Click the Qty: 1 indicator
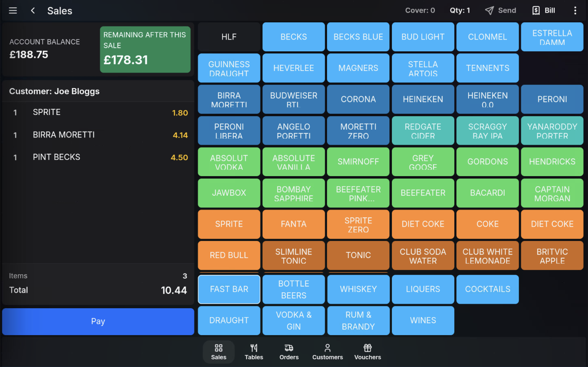The image size is (588, 367). coord(460,11)
